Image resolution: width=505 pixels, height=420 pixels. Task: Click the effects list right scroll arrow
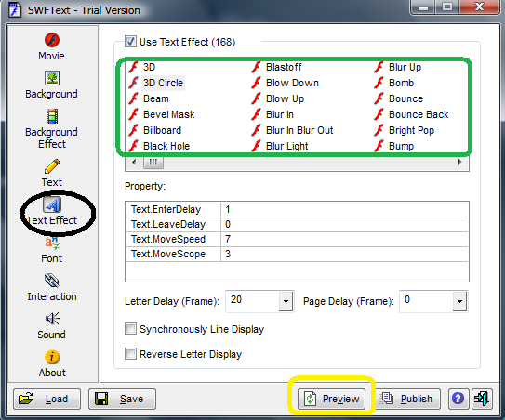click(x=460, y=162)
